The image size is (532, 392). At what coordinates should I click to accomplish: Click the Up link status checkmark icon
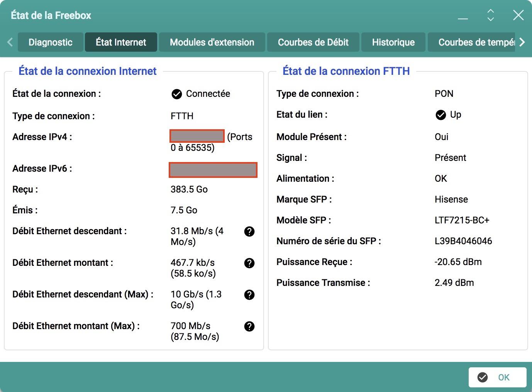point(441,115)
